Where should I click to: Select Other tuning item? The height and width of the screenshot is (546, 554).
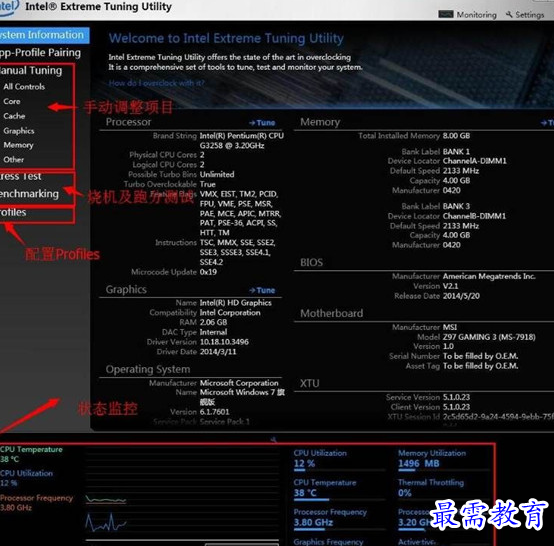[13, 160]
